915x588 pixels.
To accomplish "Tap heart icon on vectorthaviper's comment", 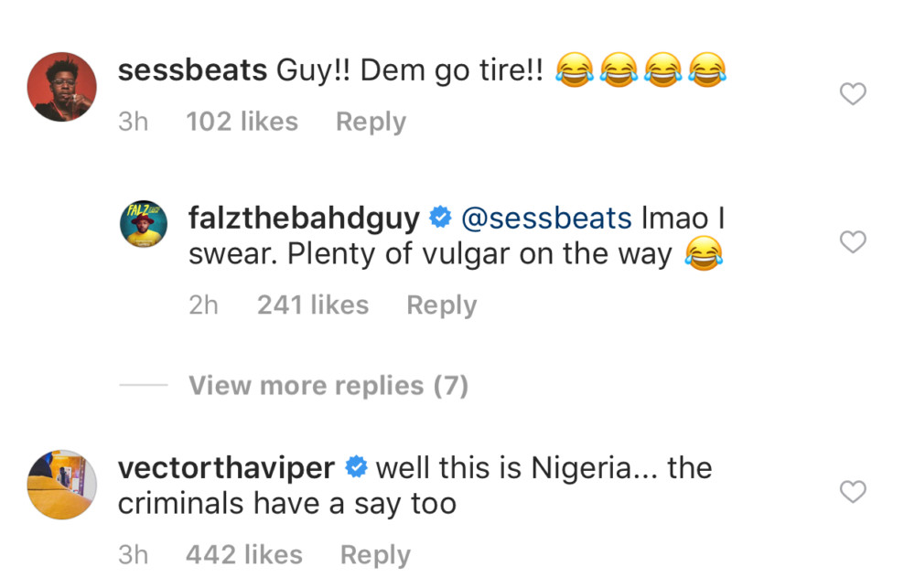I will point(853,492).
